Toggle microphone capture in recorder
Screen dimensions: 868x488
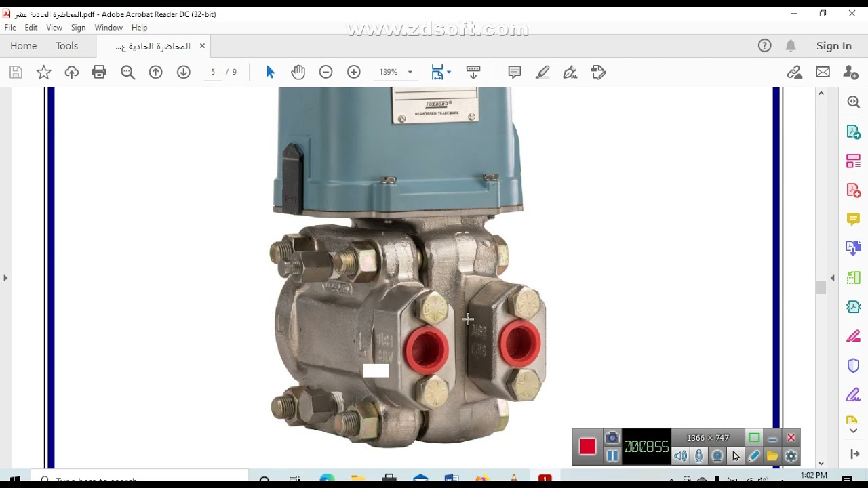coord(699,456)
